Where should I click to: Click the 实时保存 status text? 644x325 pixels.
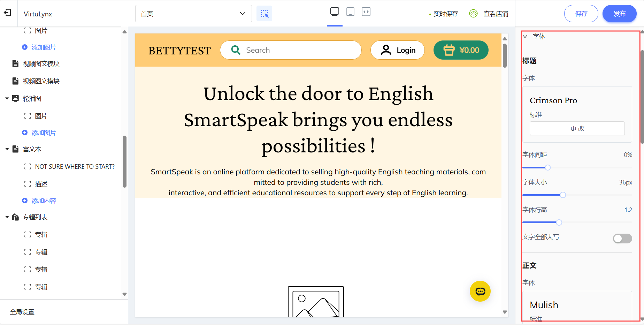[446, 14]
